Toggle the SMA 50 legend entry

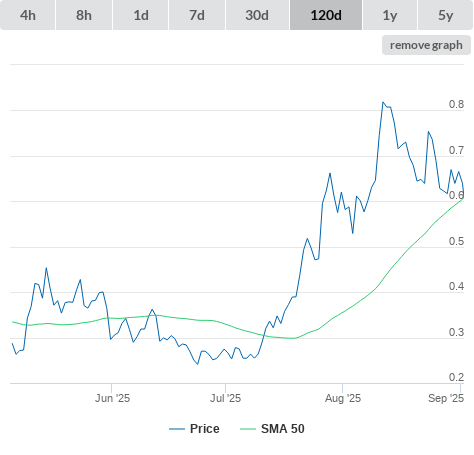click(x=283, y=429)
